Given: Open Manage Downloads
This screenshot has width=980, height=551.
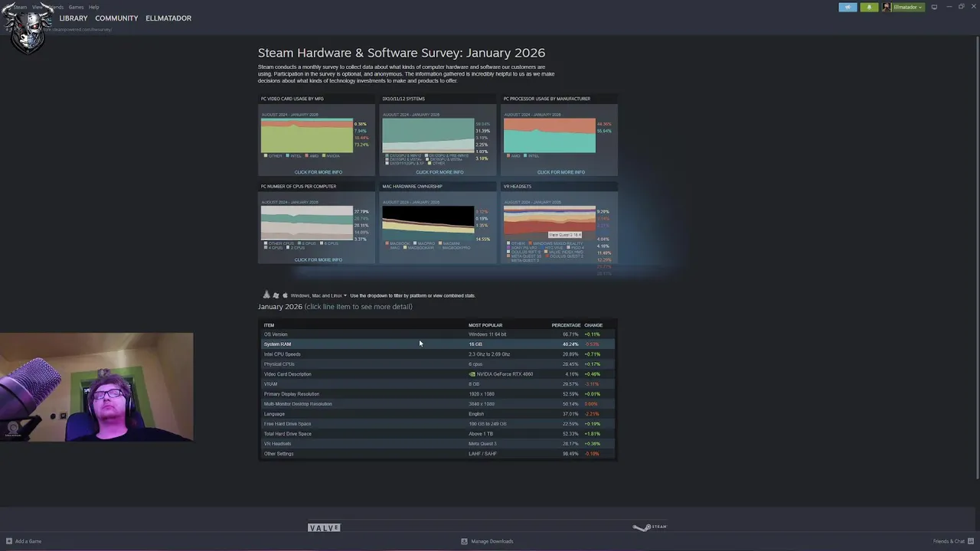Looking at the screenshot, I should pos(487,541).
